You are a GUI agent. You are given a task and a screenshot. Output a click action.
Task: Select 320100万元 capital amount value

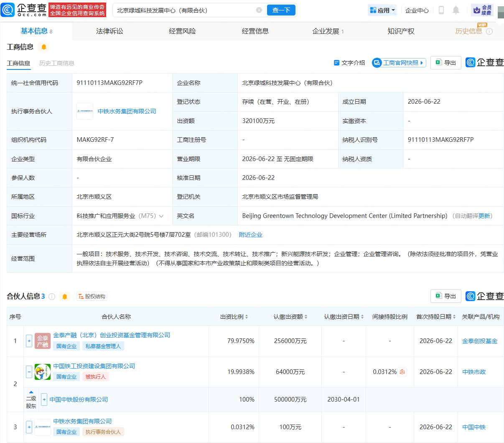[x=258, y=121]
